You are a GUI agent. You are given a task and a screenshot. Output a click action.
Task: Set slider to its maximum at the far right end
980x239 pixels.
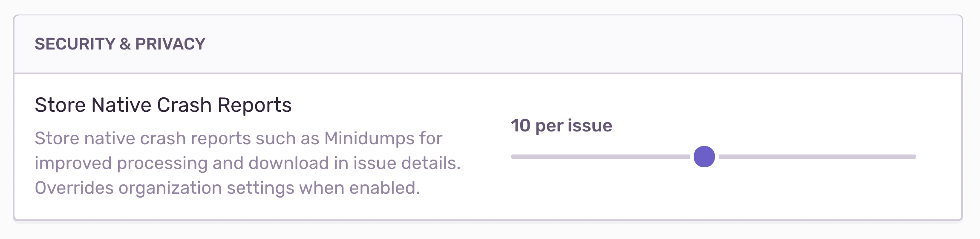point(914,157)
